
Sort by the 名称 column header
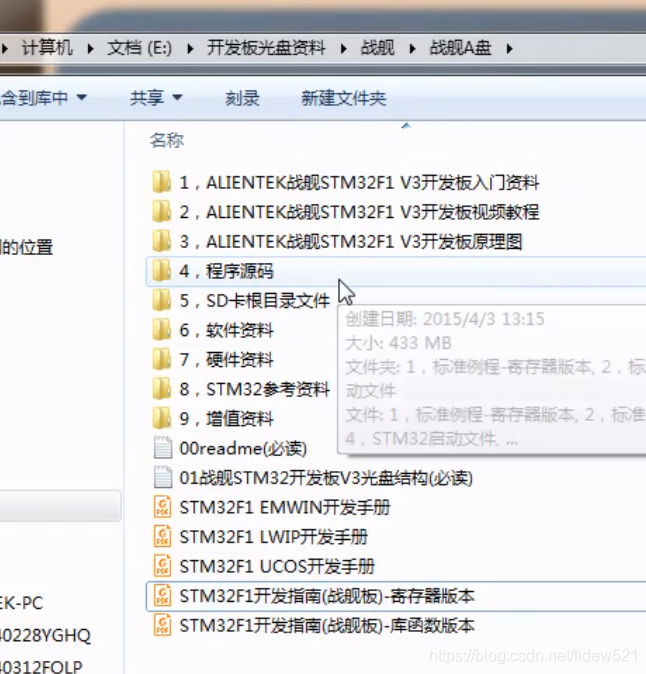point(167,140)
